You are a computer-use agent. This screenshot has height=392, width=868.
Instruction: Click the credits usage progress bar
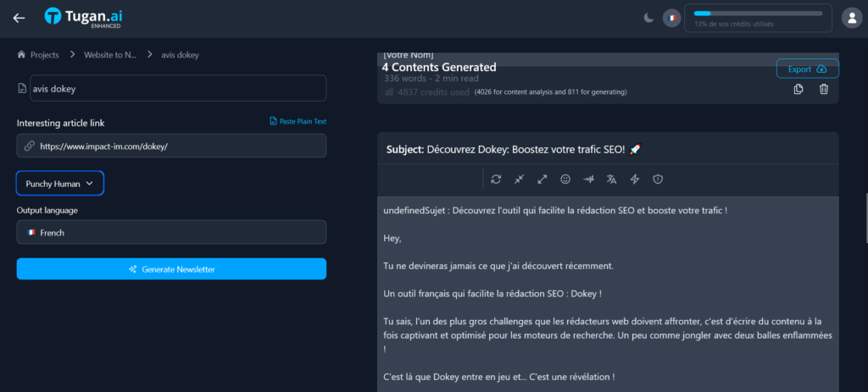coord(758,14)
